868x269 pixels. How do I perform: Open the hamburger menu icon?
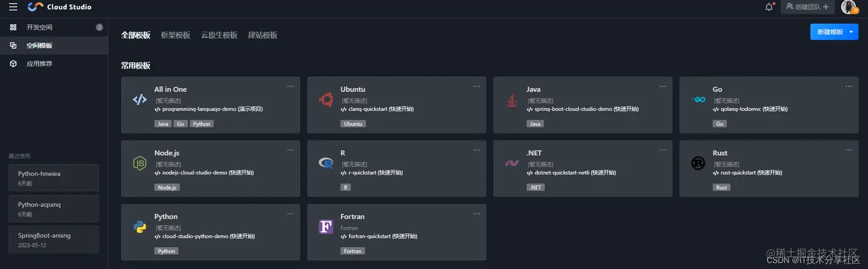13,7
